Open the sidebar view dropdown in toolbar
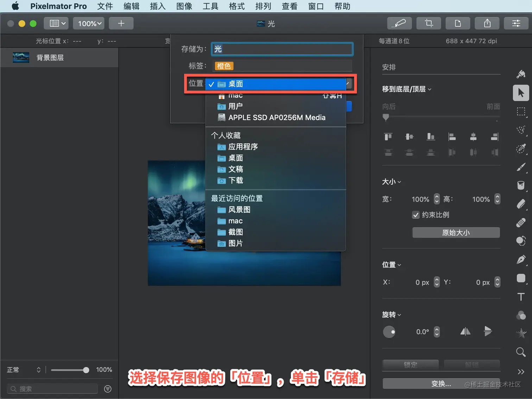 point(56,23)
